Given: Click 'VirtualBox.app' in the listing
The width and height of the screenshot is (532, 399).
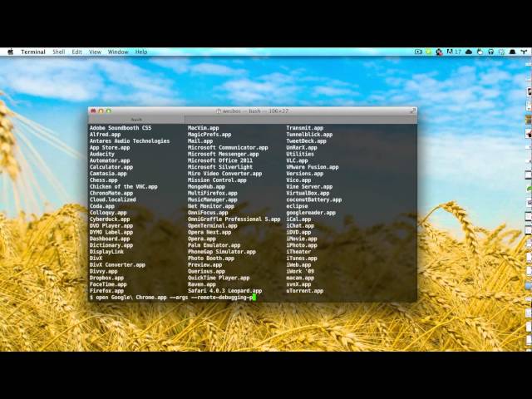Looking at the screenshot, I should [308, 193].
